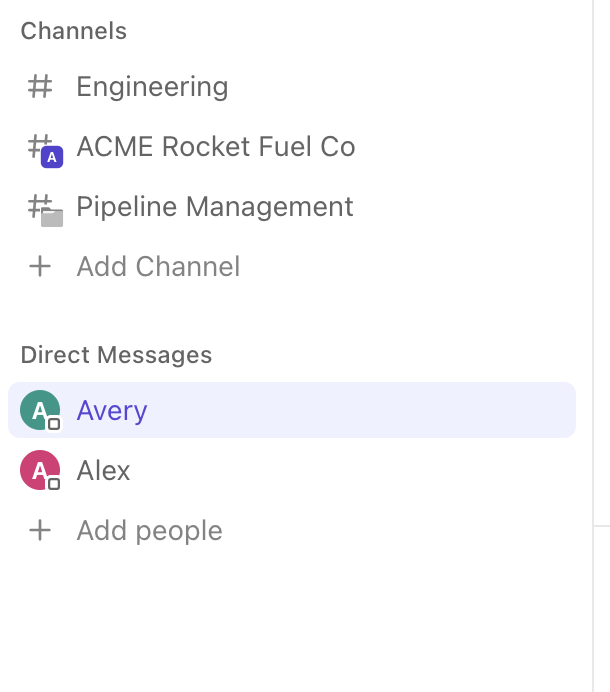Click the status indicator on Alex's avatar
Screen dimensions: 610x692
pos(54,484)
